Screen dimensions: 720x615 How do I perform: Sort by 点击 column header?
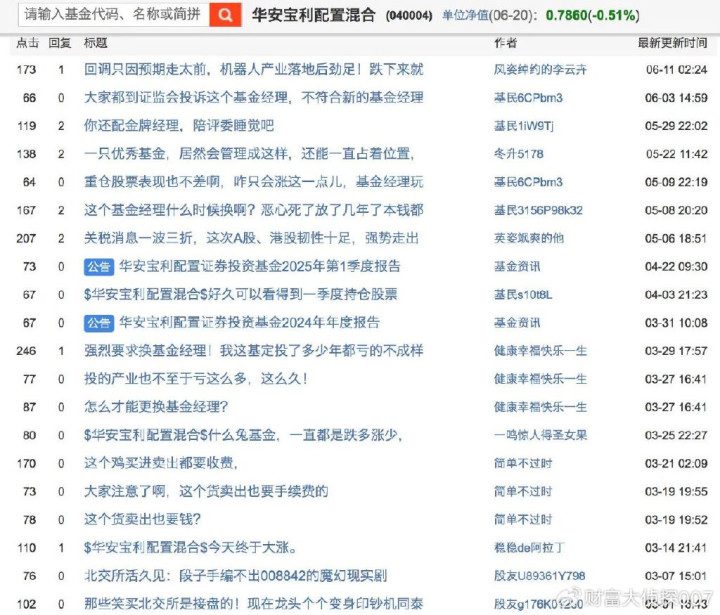click(x=27, y=43)
